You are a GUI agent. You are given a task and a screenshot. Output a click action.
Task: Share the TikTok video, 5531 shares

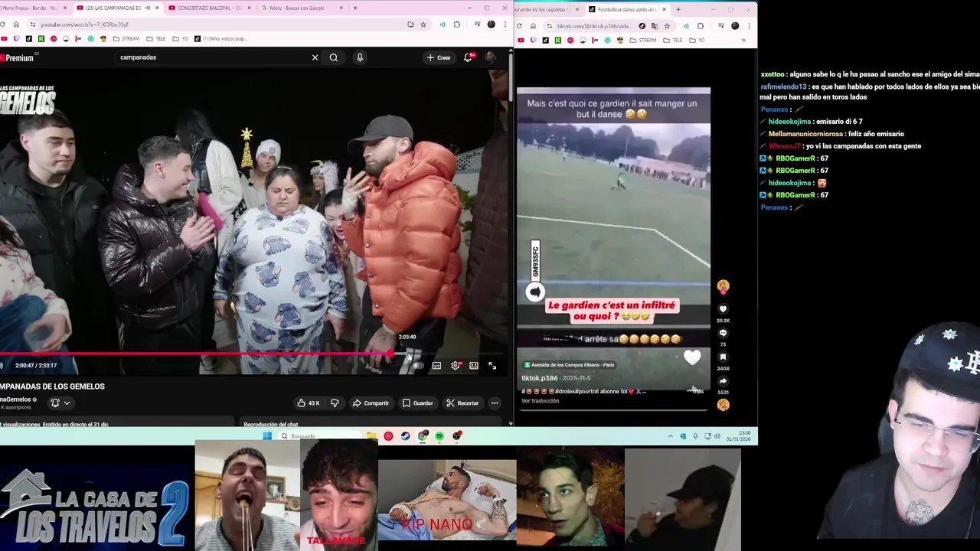point(723,380)
